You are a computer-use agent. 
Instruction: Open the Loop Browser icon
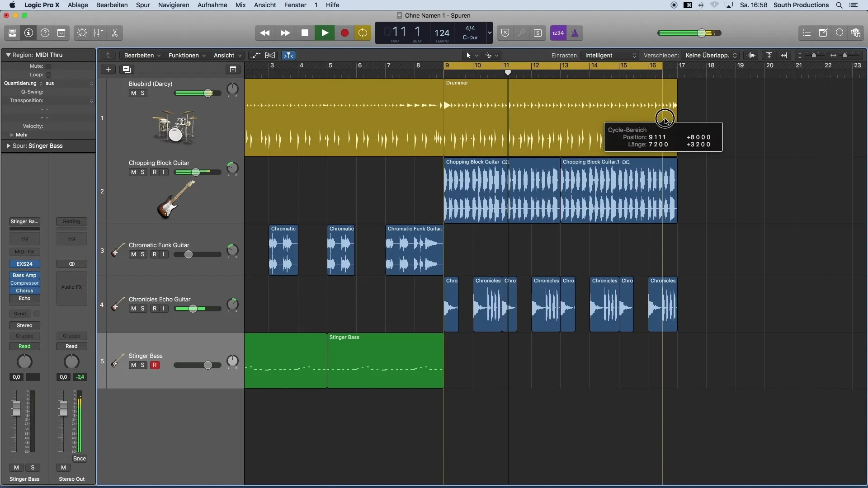point(840,33)
